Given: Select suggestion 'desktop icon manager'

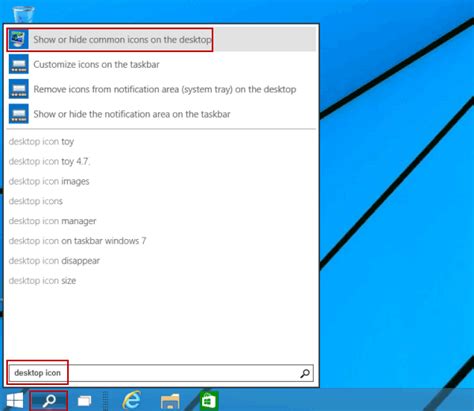Looking at the screenshot, I should tap(52, 221).
